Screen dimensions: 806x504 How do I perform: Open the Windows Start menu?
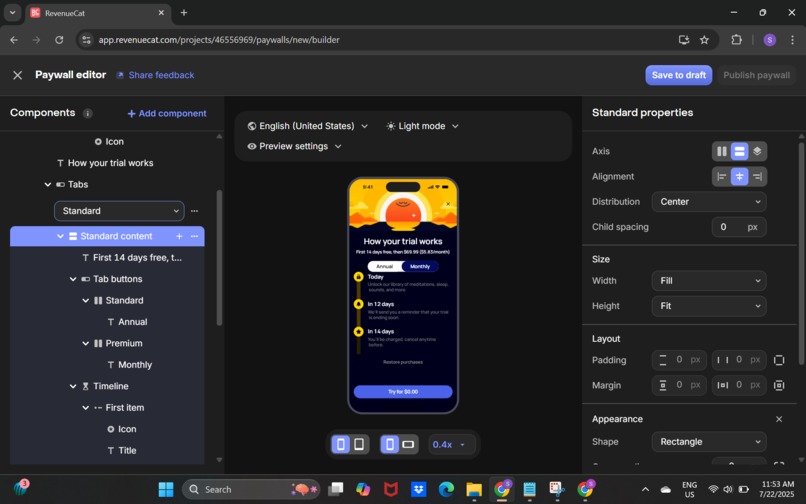pyautogui.click(x=166, y=489)
